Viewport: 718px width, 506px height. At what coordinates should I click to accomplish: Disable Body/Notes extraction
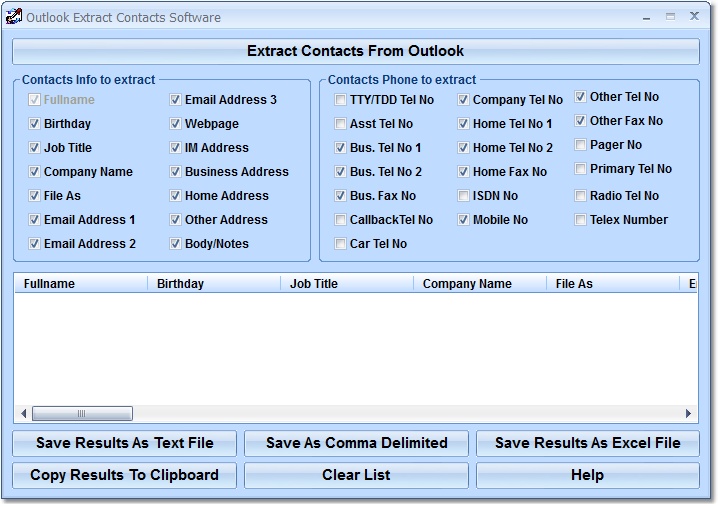175,244
